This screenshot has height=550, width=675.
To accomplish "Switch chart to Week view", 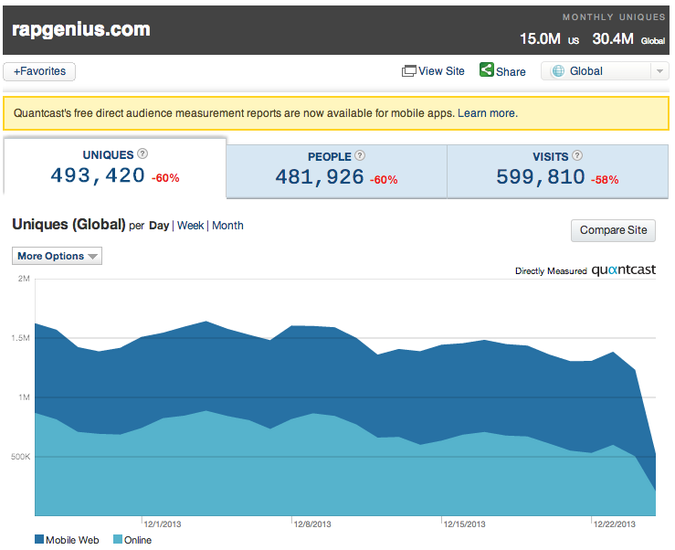I will (x=190, y=226).
